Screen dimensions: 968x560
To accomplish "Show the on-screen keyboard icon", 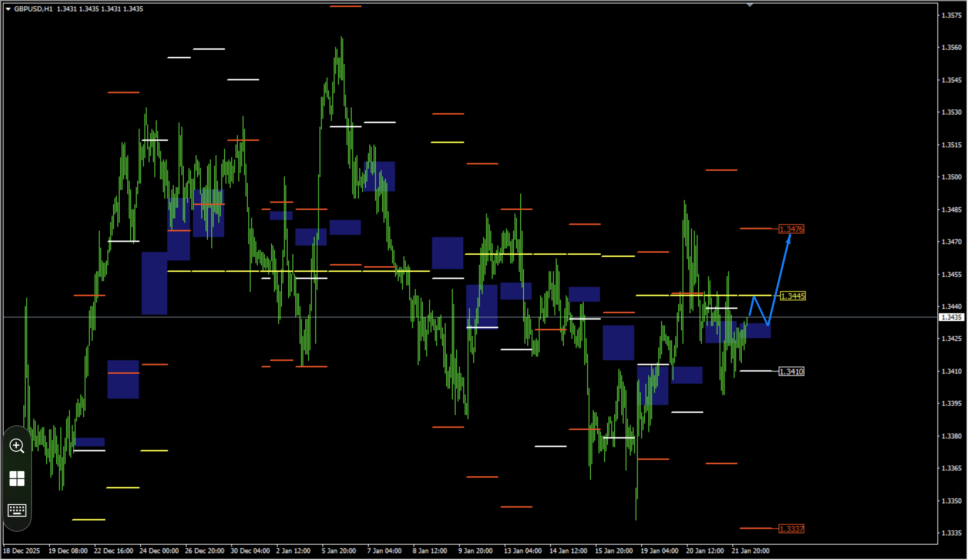I will click(x=17, y=511).
